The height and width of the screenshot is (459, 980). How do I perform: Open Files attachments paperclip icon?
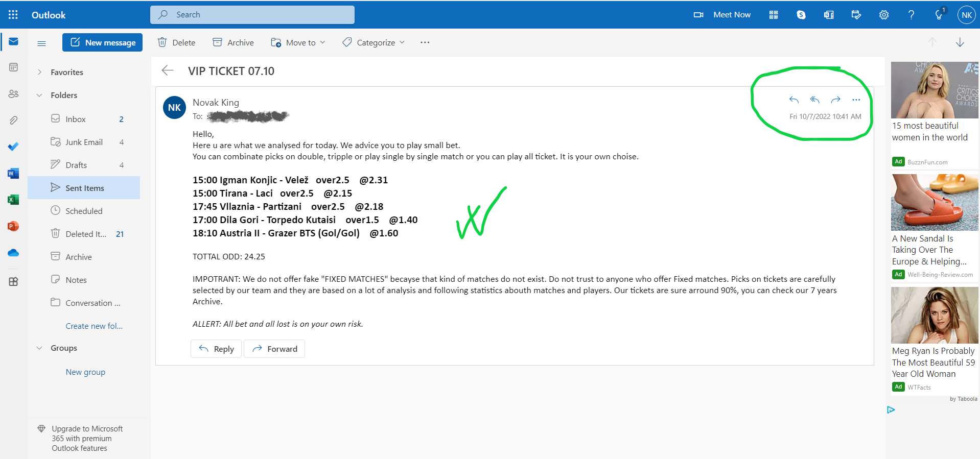tap(14, 120)
